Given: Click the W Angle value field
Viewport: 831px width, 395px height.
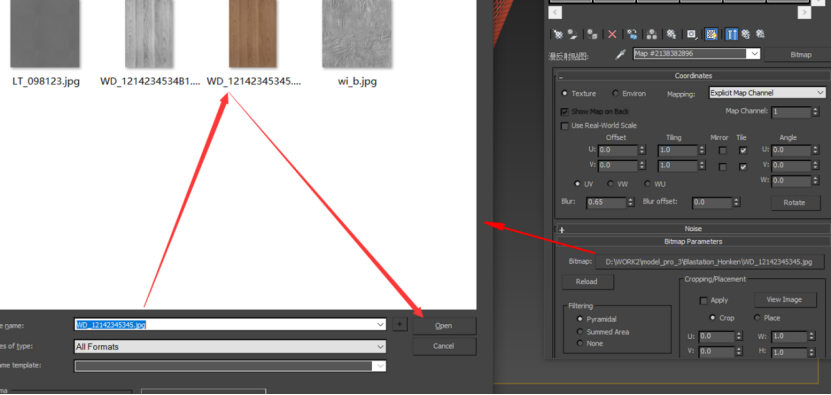Looking at the screenshot, I should (792, 181).
